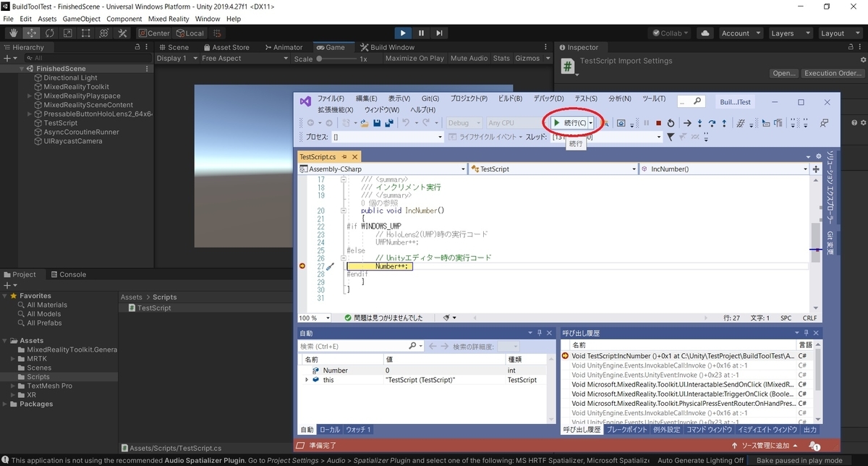Screen dimensions: 868x466
Task: Switch to the Build Window tab
Action: (x=387, y=47)
